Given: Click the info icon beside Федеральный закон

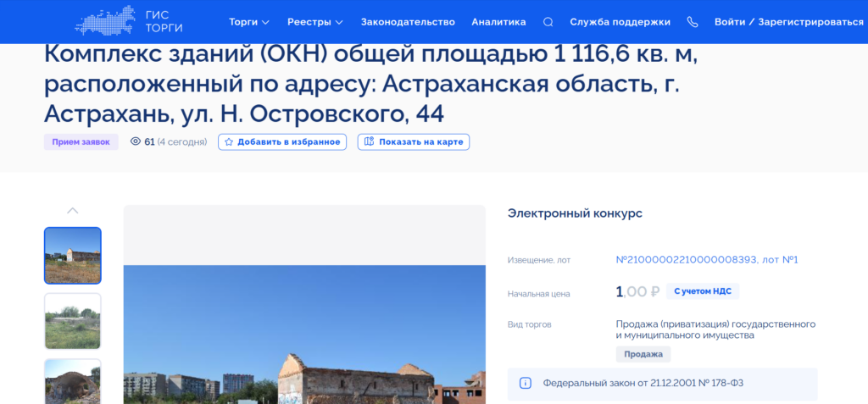Looking at the screenshot, I should coord(526,383).
